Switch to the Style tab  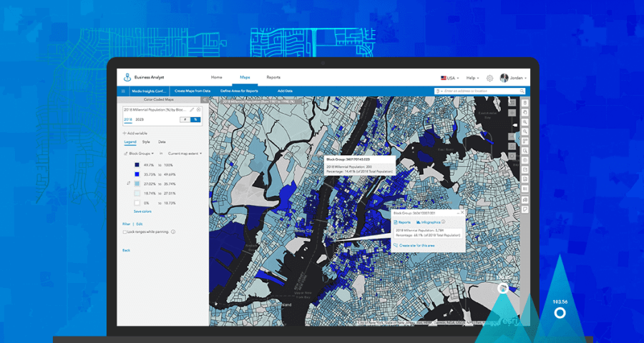(146, 142)
